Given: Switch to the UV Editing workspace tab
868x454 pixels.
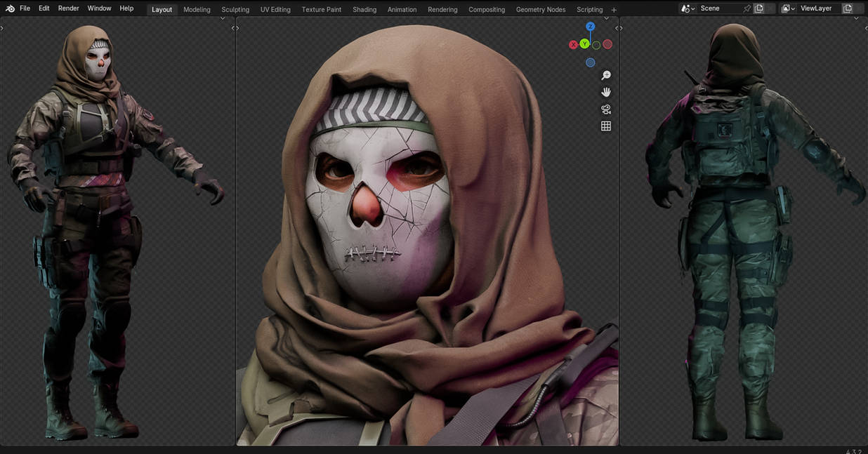Looking at the screenshot, I should point(275,9).
